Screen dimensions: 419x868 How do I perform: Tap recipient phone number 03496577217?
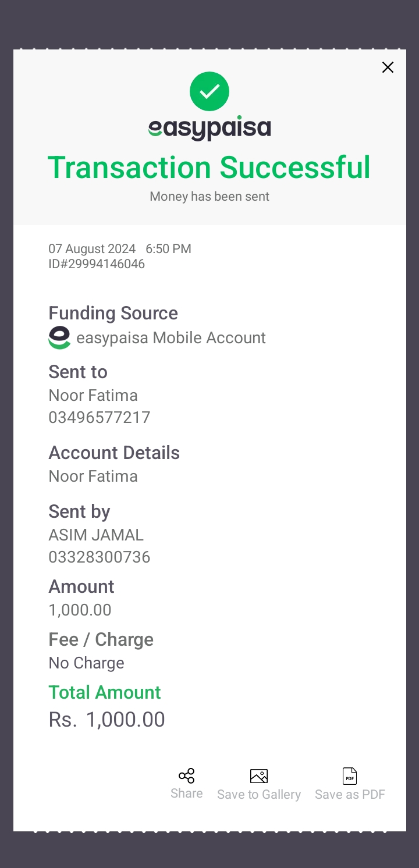click(100, 418)
